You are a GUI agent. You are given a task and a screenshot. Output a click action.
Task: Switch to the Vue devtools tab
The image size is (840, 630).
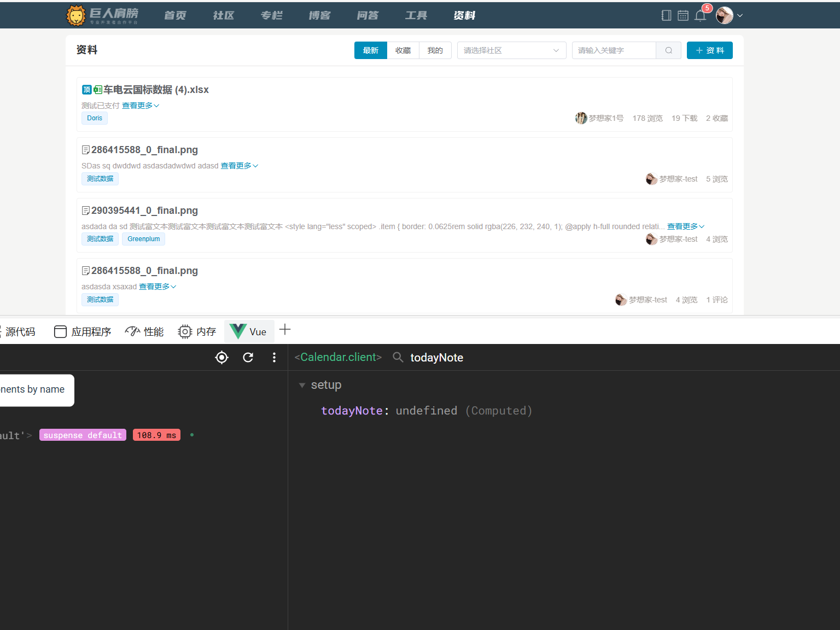click(x=249, y=332)
